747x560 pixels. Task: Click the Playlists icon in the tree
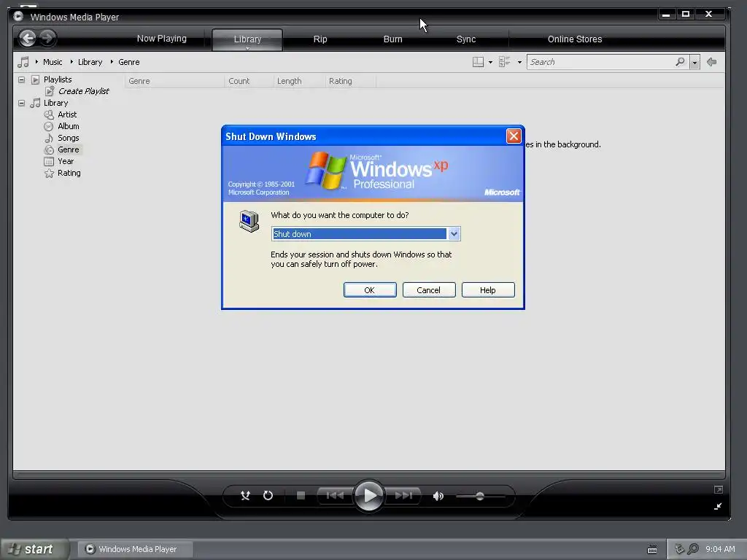(x=35, y=79)
